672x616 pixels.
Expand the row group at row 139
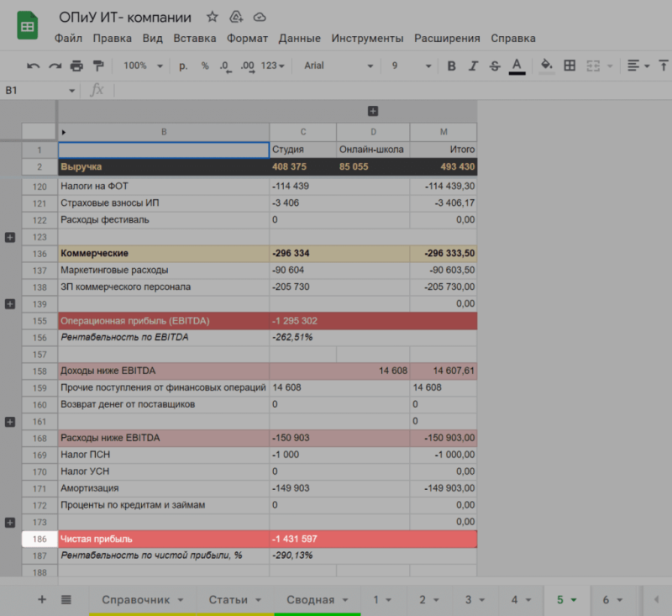click(10, 304)
